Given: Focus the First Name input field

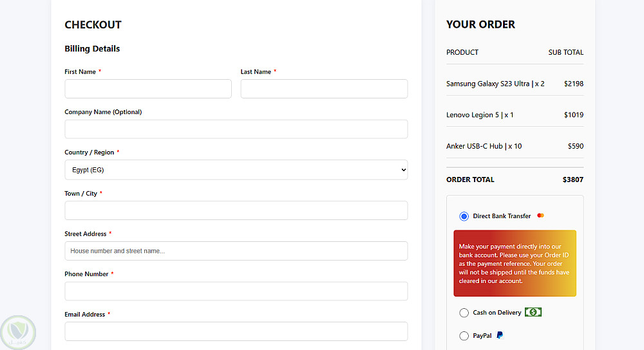Looking at the screenshot, I should pos(148,89).
